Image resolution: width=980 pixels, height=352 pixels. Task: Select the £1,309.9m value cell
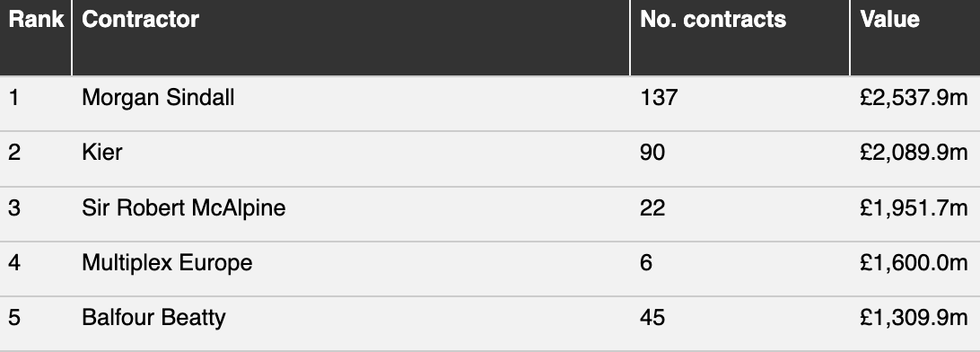pyautogui.click(x=914, y=318)
